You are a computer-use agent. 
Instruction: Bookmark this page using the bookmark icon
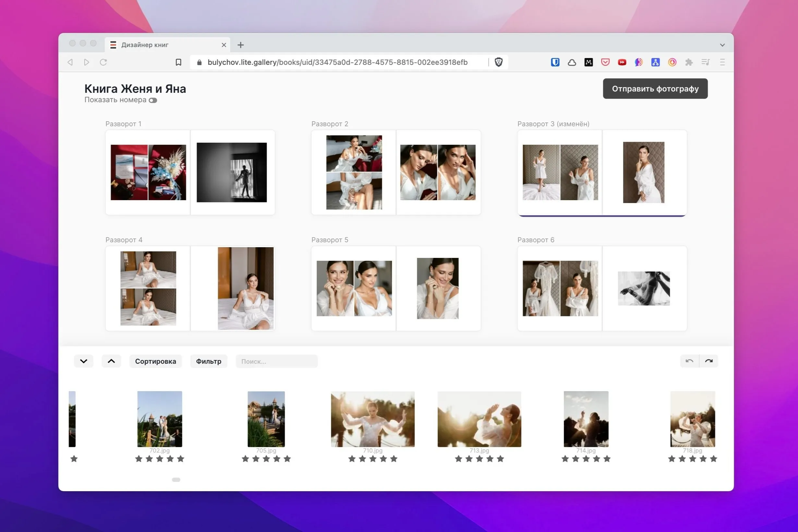pos(178,62)
